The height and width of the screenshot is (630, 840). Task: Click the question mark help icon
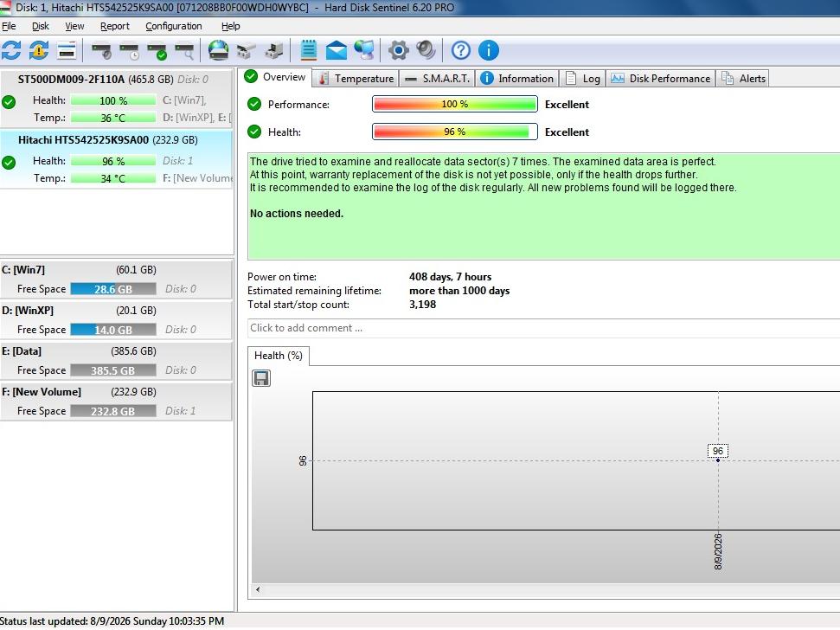pyautogui.click(x=461, y=50)
